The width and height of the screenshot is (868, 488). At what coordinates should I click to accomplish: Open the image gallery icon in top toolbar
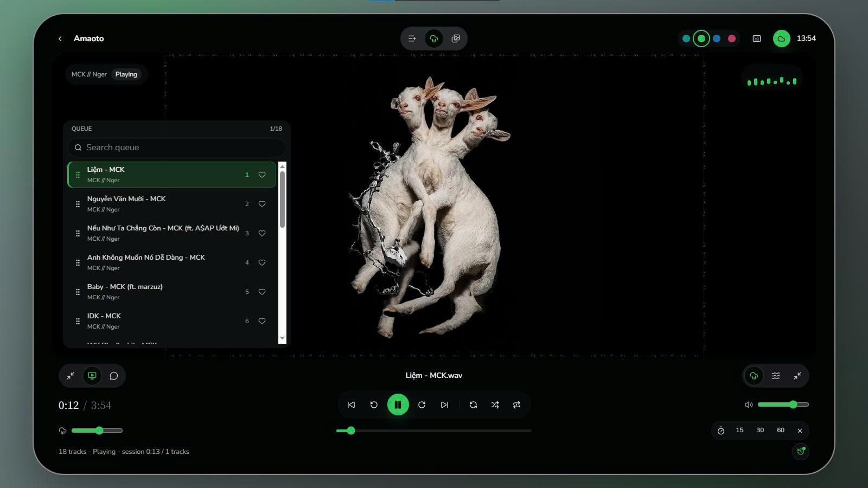point(456,38)
